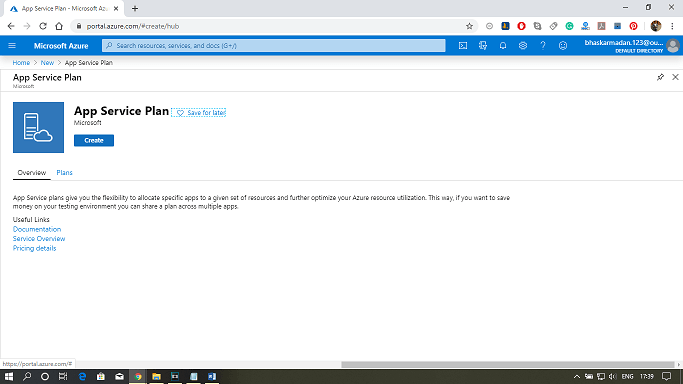683x384 pixels.
Task: Open the Feedback smiley icon
Action: point(563,45)
